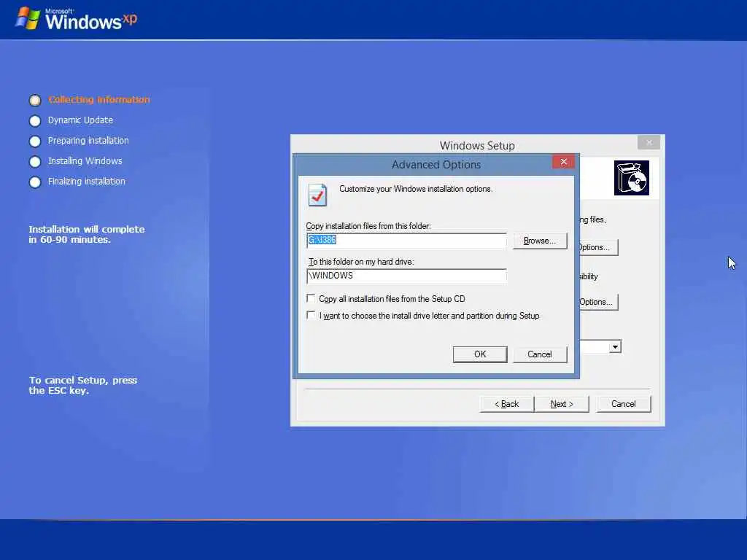747x560 pixels.
Task: Click 'Installation will complete in 60-90 minutes.' text
Action: (x=87, y=234)
